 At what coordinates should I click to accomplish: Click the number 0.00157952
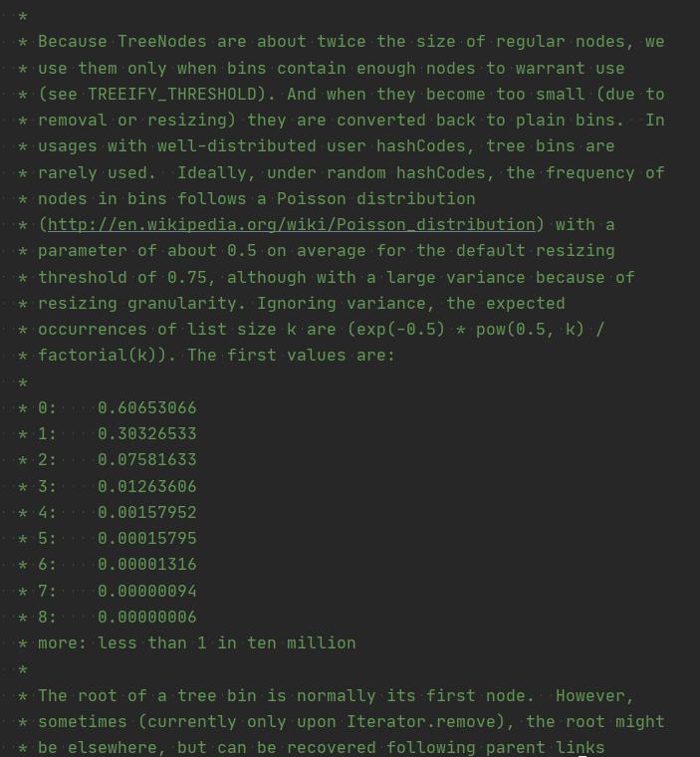(x=147, y=513)
